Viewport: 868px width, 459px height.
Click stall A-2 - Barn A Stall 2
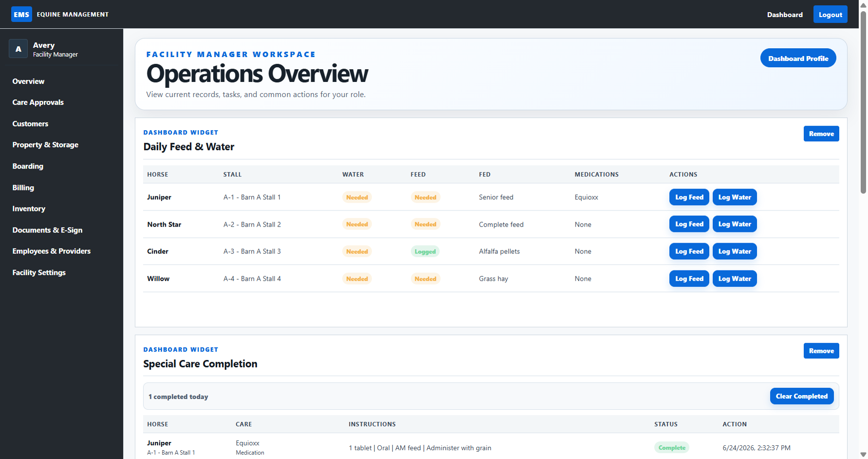coord(252,225)
